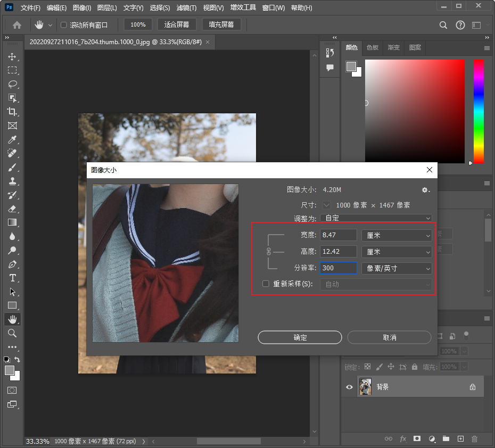Select the Eyedropper tool
The height and width of the screenshot is (448, 495).
12,139
